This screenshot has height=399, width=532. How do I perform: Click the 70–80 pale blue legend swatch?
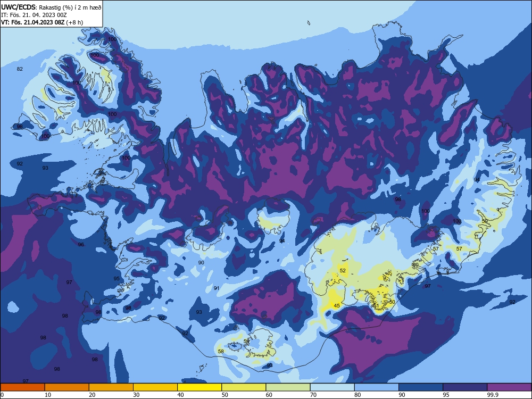[x=332, y=387]
